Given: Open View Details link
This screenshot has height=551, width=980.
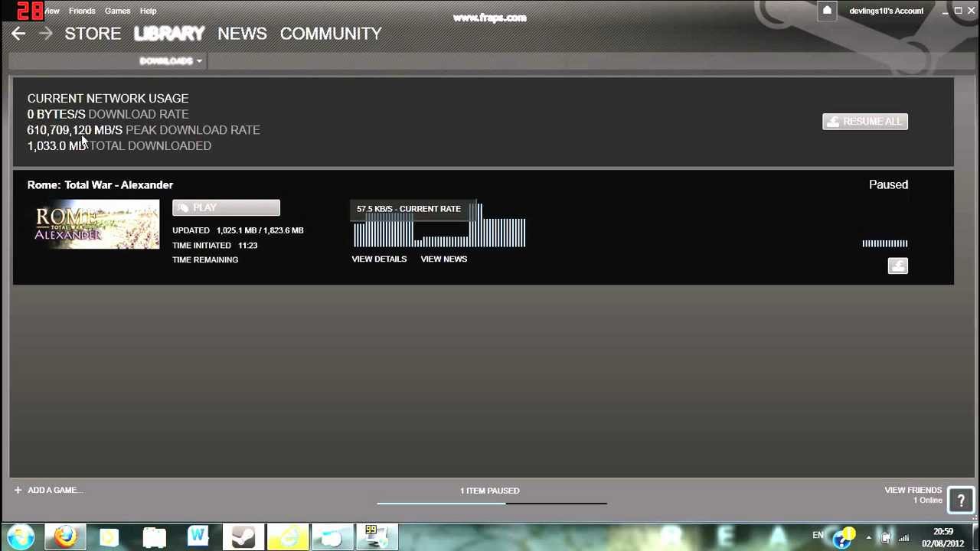Looking at the screenshot, I should (379, 259).
